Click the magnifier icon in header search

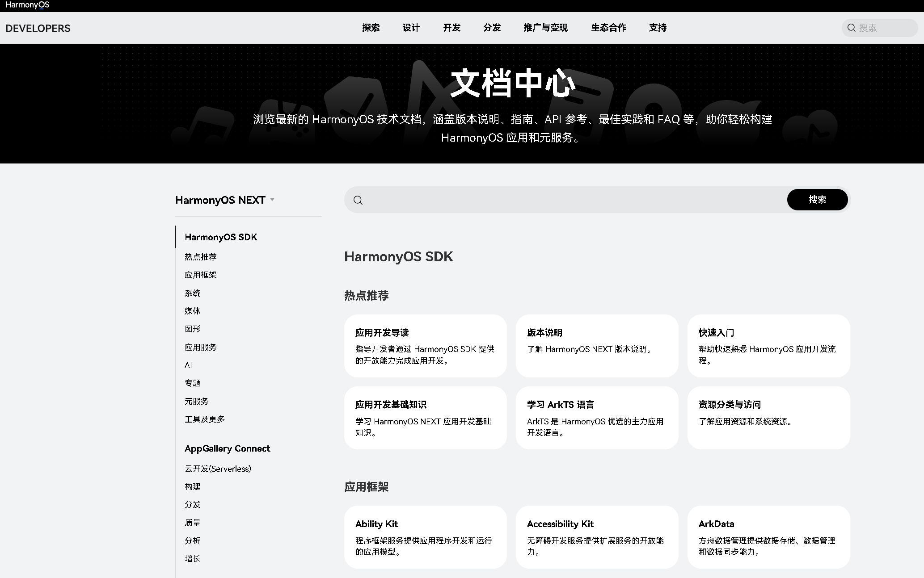point(851,28)
